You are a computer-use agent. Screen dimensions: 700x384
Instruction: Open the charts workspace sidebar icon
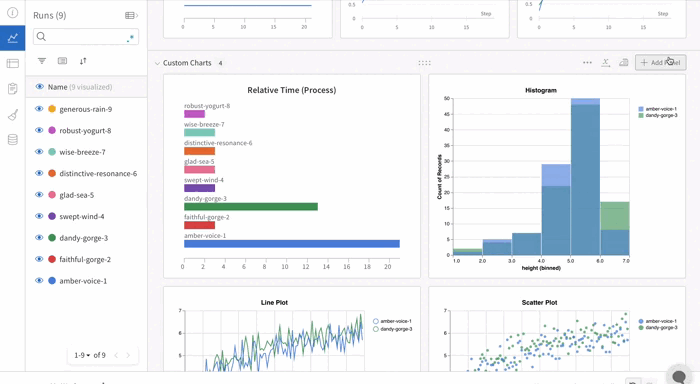pyautogui.click(x=12, y=38)
